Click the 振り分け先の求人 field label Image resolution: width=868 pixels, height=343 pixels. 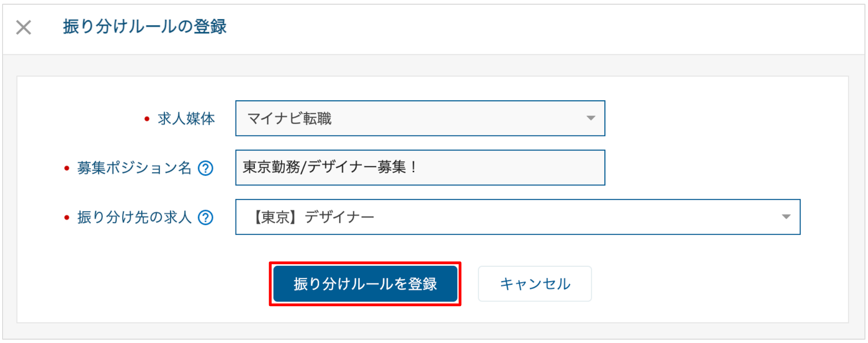pyautogui.click(x=134, y=217)
